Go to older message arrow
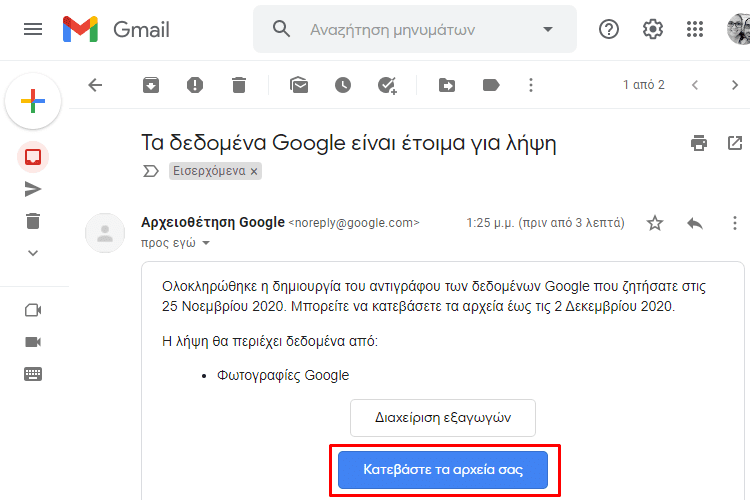The image size is (750, 500). (735, 85)
